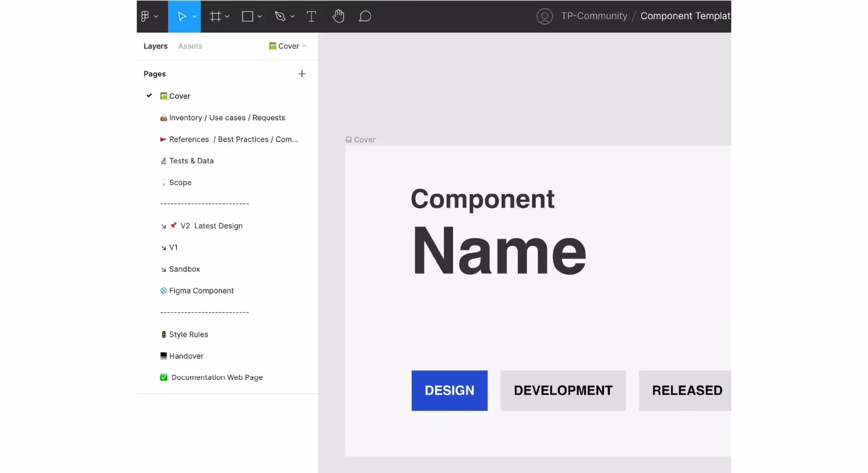Collapse the Cover page list chevron
Image resolution: width=868 pixels, height=473 pixels.
305,46
